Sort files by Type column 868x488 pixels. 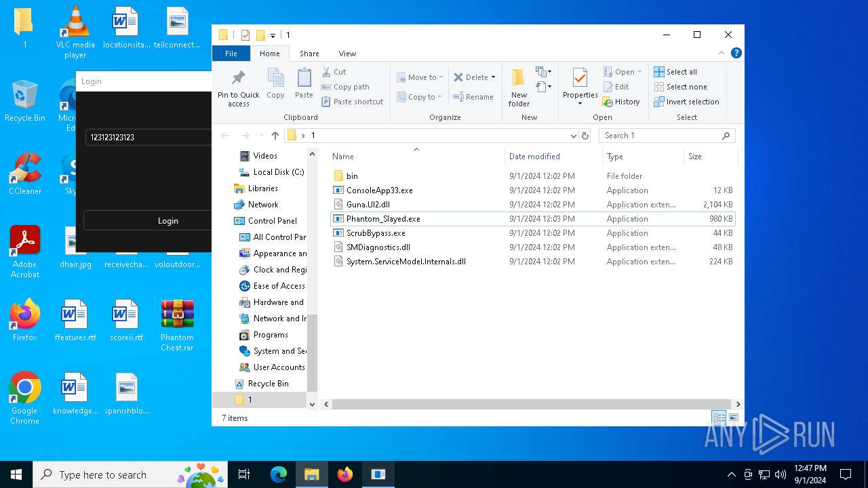click(x=643, y=157)
